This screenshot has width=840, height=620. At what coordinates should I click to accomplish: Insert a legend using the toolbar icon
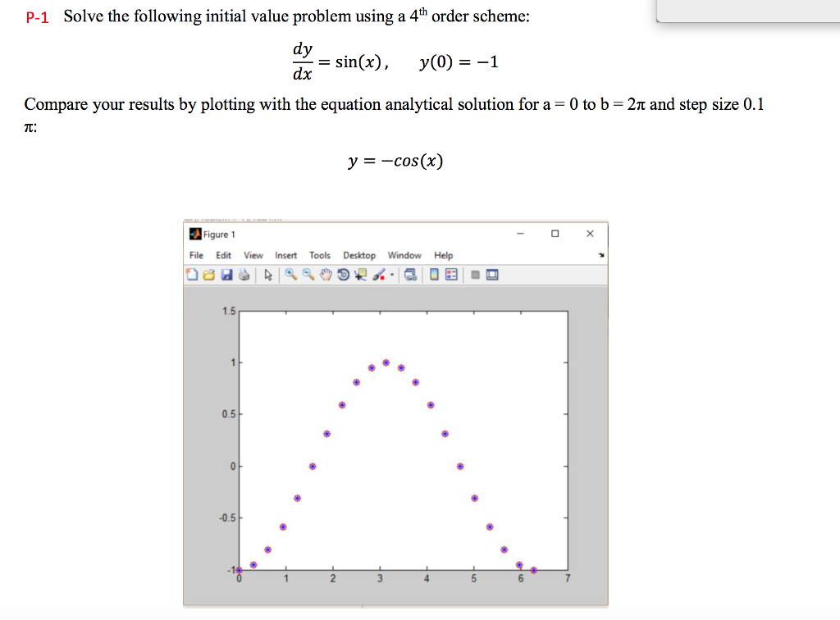452,275
